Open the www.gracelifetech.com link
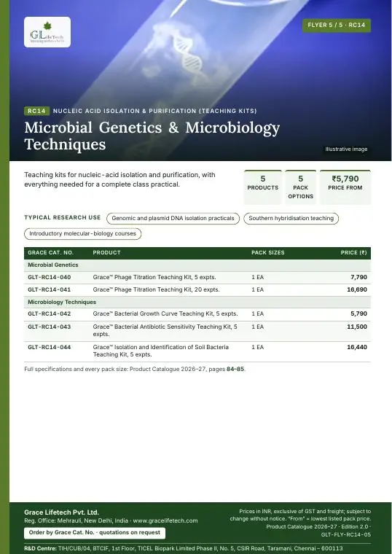 tap(165, 520)
